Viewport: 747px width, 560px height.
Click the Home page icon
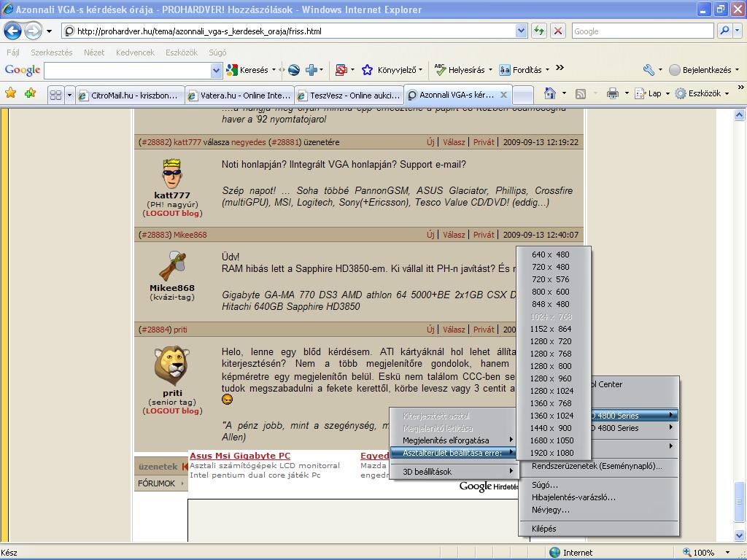pyautogui.click(x=550, y=93)
